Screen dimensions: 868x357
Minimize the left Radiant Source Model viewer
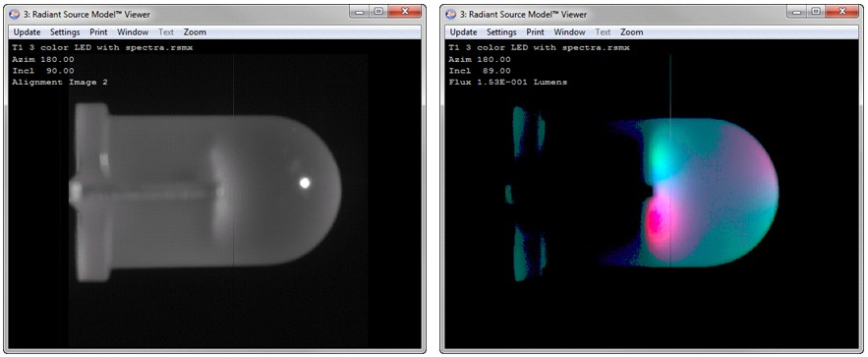pyautogui.click(x=360, y=11)
